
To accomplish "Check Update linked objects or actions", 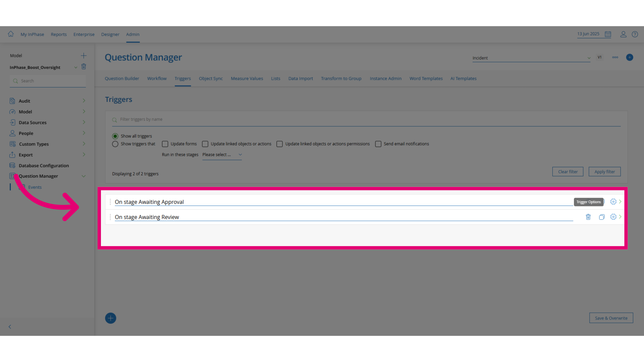I will (205, 144).
